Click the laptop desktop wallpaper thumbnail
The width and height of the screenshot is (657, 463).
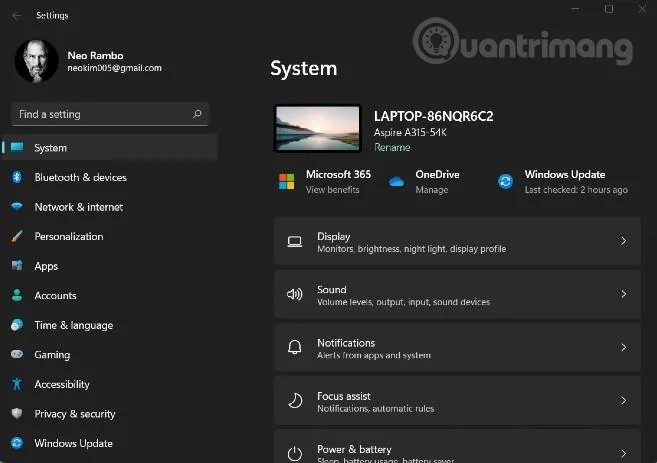click(318, 128)
